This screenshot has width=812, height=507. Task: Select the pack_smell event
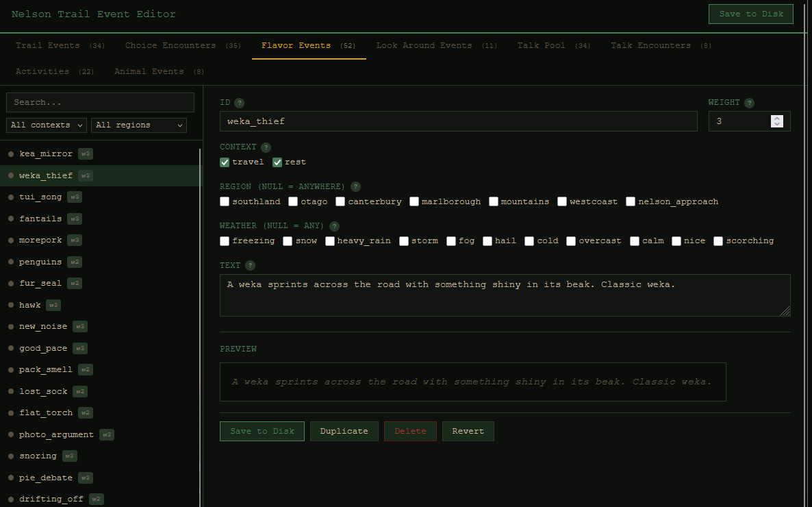click(99, 369)
